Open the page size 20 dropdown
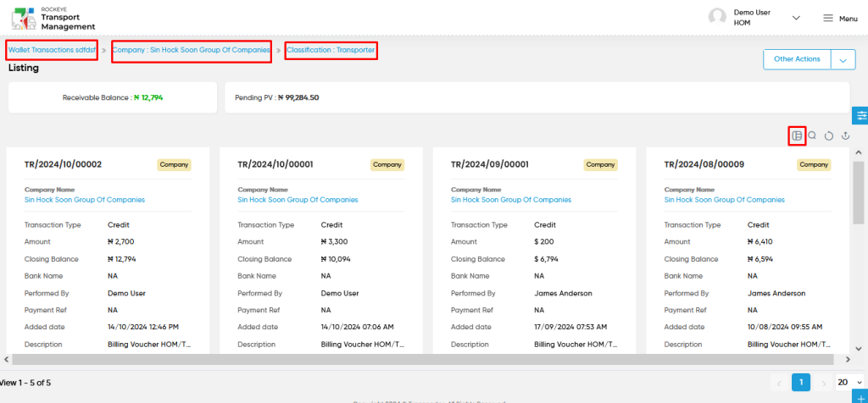This screenshot has width=868, height=403. pos(849,382)
